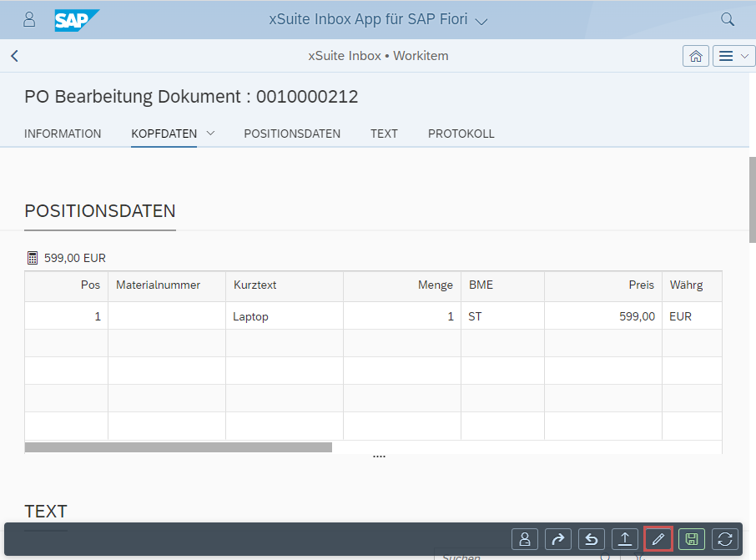This screenshot has width=756, height=560.
Task: Go back using the back arrow
Action: [x=13, y=56]
